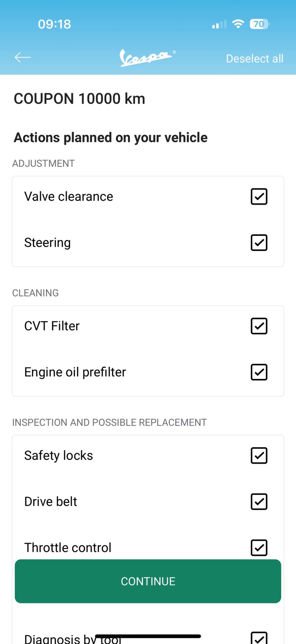Uncheck the Valve clearance checkbox
The width and height of the screenshot is (296, 644).
[259, 196]
